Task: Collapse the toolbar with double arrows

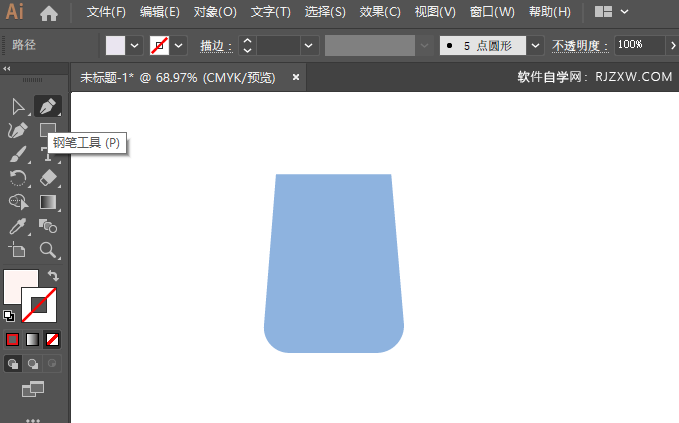Action: click(x=6, y=68)
